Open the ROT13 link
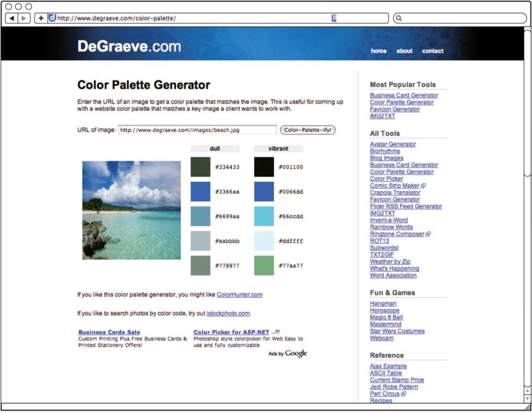 tap(379, 241)
